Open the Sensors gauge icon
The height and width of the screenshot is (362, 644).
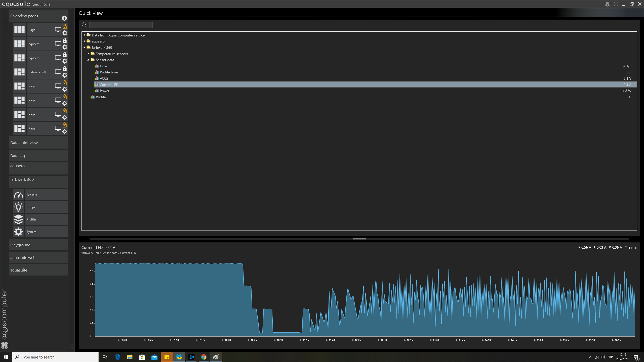point(18,195)
